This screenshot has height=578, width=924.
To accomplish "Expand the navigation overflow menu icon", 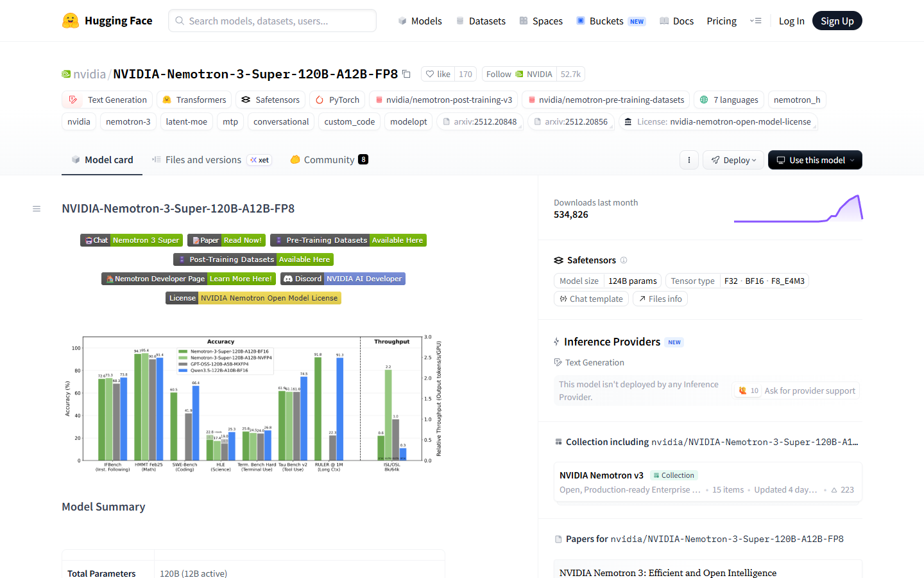I will [755, 21].
